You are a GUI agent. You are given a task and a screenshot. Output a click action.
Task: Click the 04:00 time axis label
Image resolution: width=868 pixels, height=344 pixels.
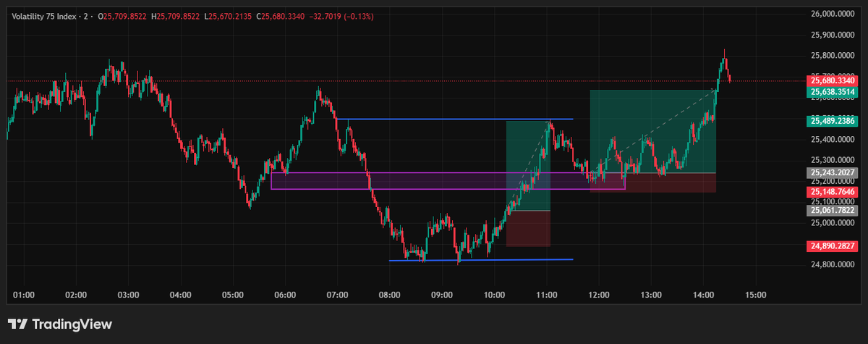[x=180, y=295]
